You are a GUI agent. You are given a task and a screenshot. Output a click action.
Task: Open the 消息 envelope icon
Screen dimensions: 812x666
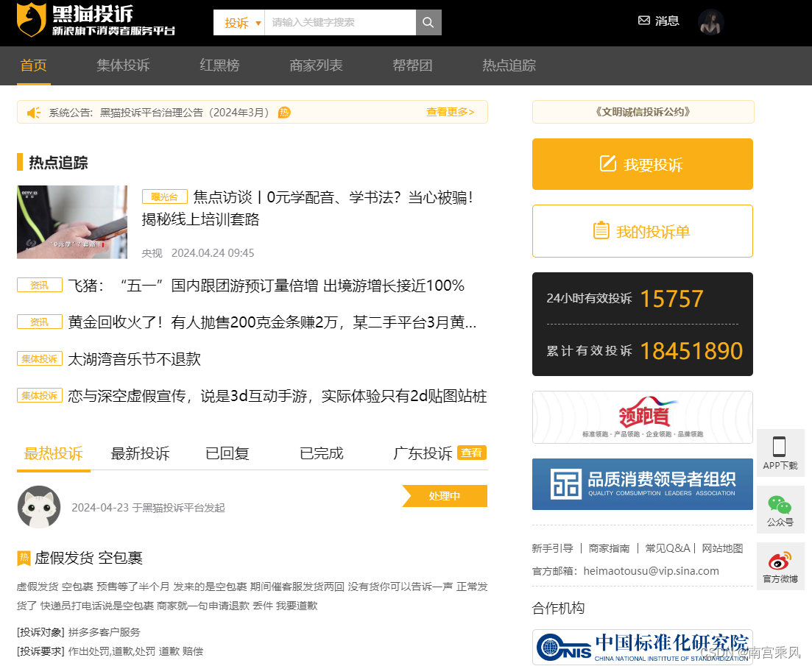click(x=643, y=21)
